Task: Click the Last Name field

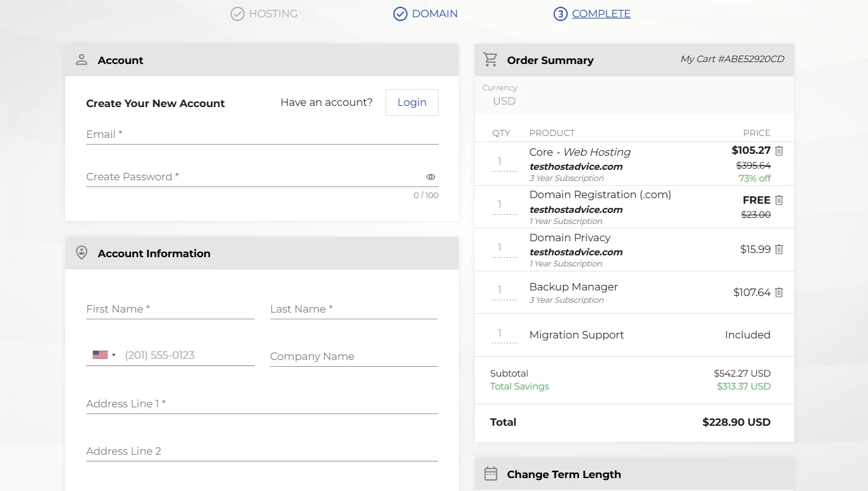Action: coord(354,309)
